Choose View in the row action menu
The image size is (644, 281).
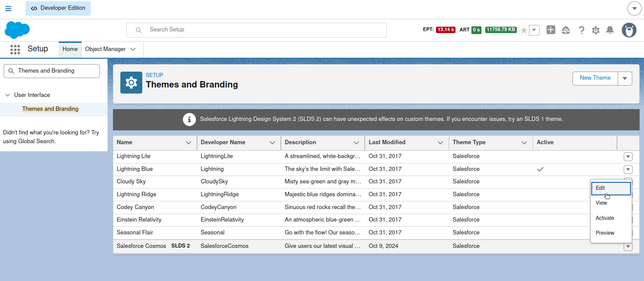(x=611, y=203)
